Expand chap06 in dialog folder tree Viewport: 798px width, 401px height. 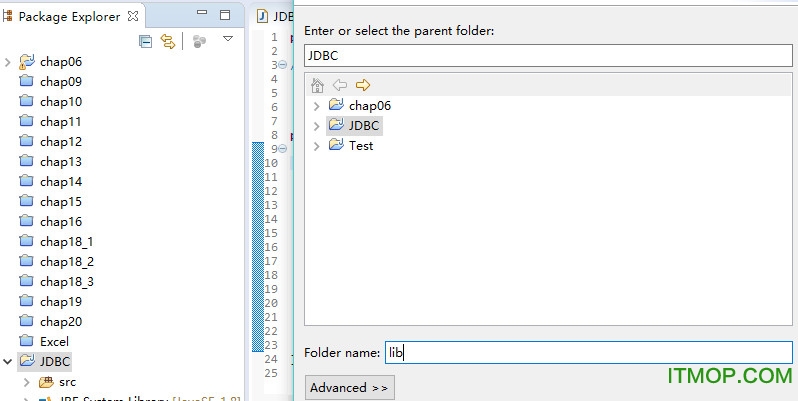coord(317,106)
